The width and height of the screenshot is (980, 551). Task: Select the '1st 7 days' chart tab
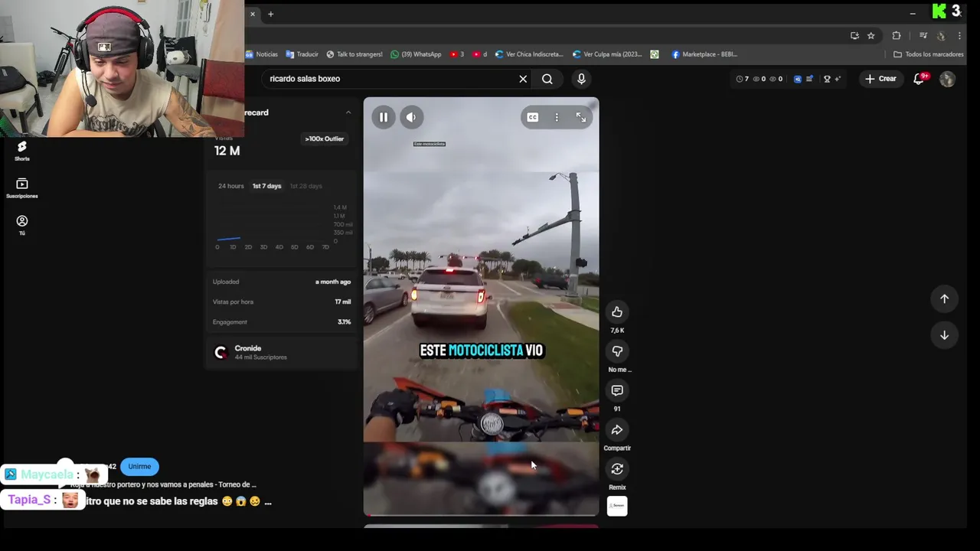coord(267,186)
